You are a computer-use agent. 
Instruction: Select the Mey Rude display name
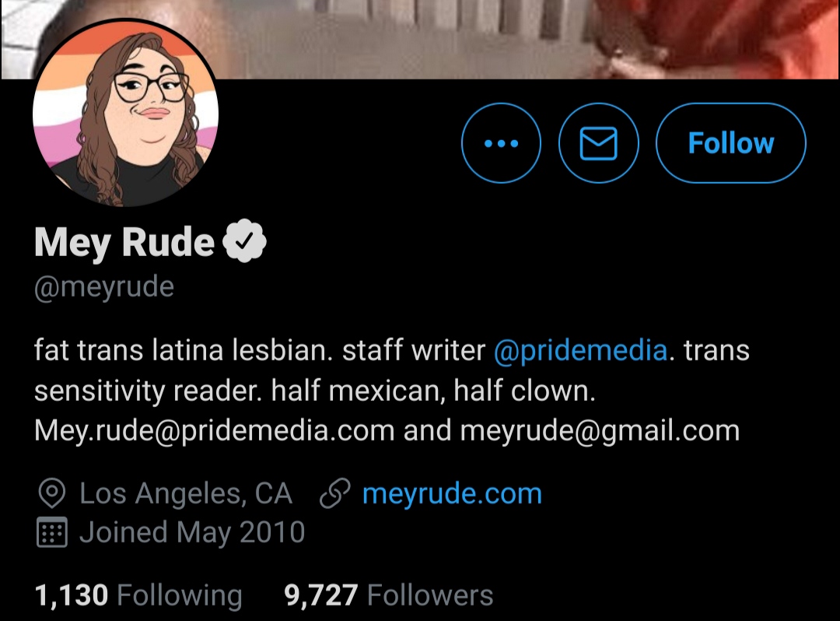tap(124, 242)
